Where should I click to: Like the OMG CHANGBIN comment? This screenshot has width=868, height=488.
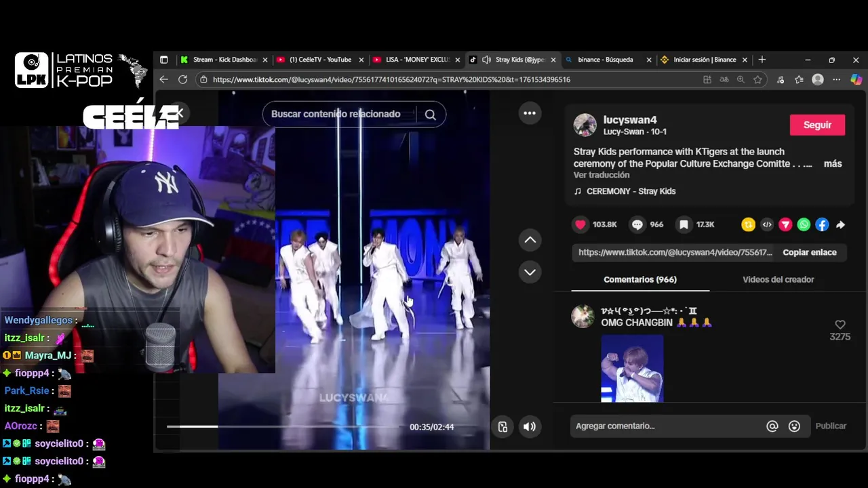(840, 325)
